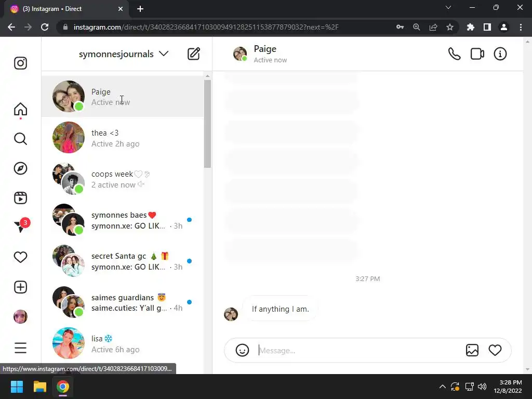Open a new Chrome tab
Image resolution: width=532 pixels, height=399 pixels.
pos(140,9)
